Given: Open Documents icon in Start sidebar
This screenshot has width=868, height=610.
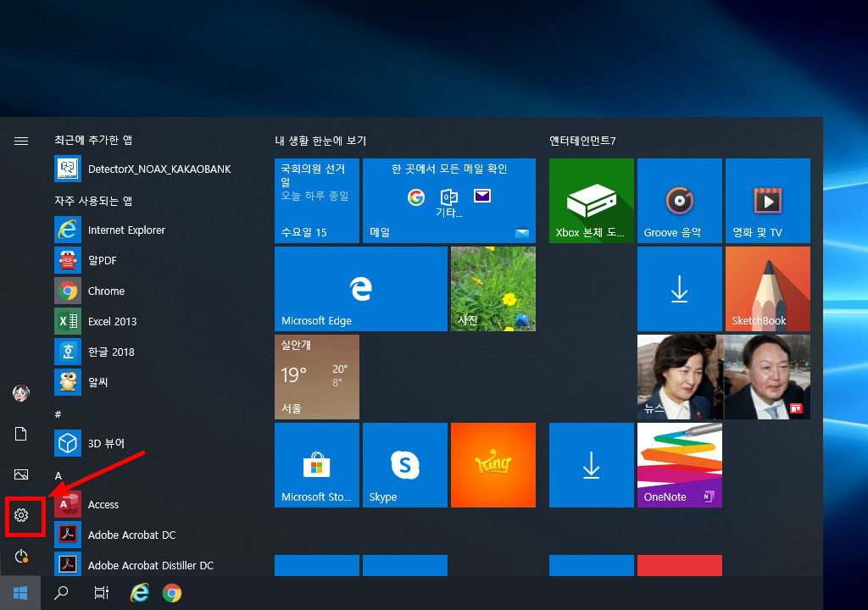Looking at the screenshot, I should (21, 434).
